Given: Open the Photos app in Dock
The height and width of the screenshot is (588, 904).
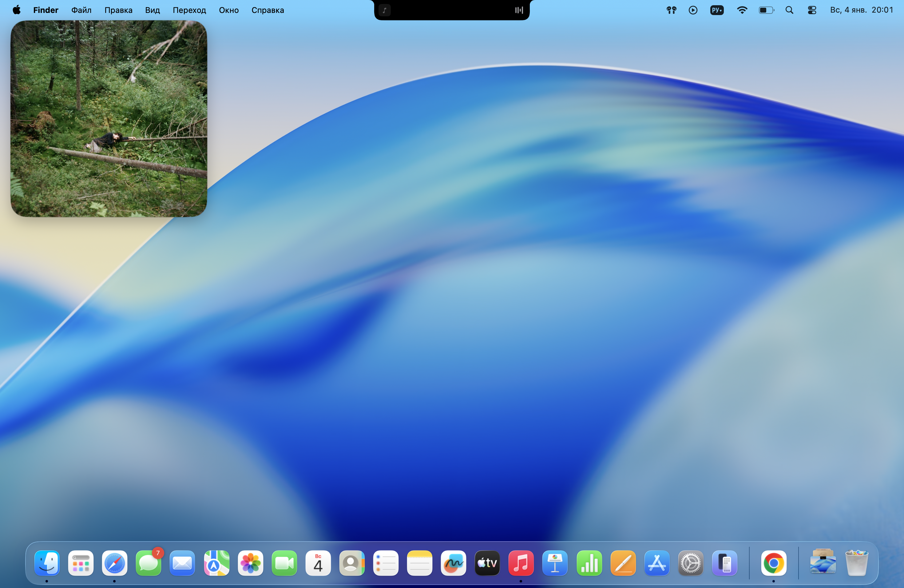Looking at the screenshot, I should coord(250,563).
